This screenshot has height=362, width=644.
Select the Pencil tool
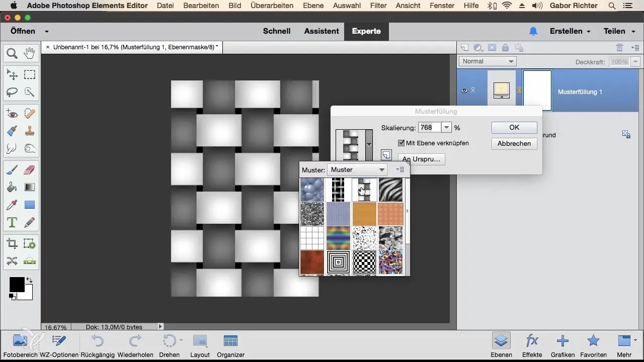tap(30, 222)
